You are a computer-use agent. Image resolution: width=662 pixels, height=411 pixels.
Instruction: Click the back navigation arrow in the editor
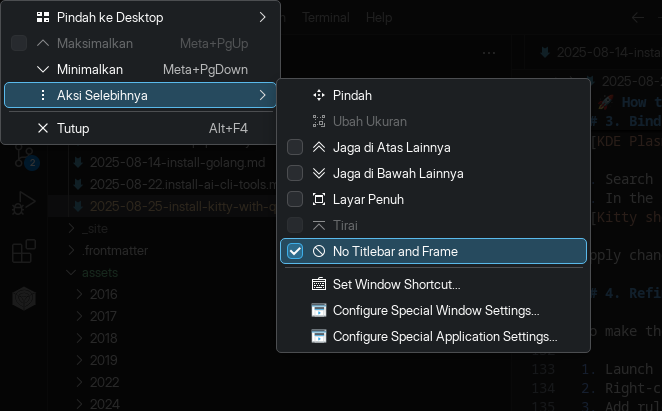[x=638, y=18]
